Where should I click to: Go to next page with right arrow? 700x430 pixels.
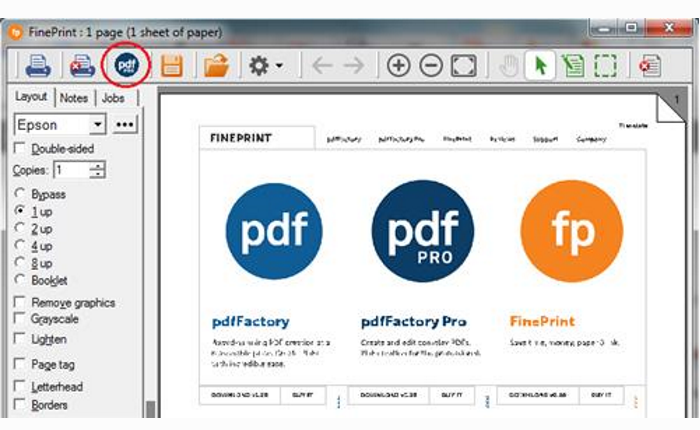click(x=354, y=66)
